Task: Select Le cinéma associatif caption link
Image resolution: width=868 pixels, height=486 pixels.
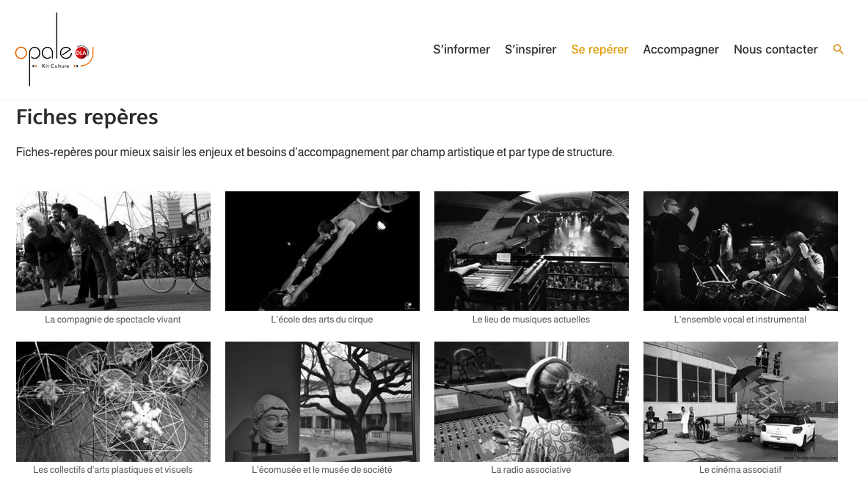Action: tap(740, 470)
